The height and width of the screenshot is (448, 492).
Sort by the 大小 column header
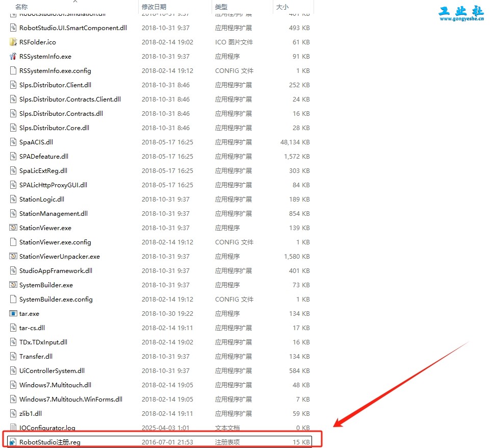click(282, 7)
